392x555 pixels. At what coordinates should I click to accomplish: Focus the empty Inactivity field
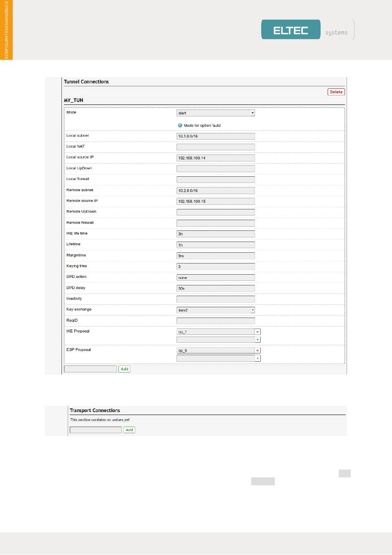coord(215,299)
